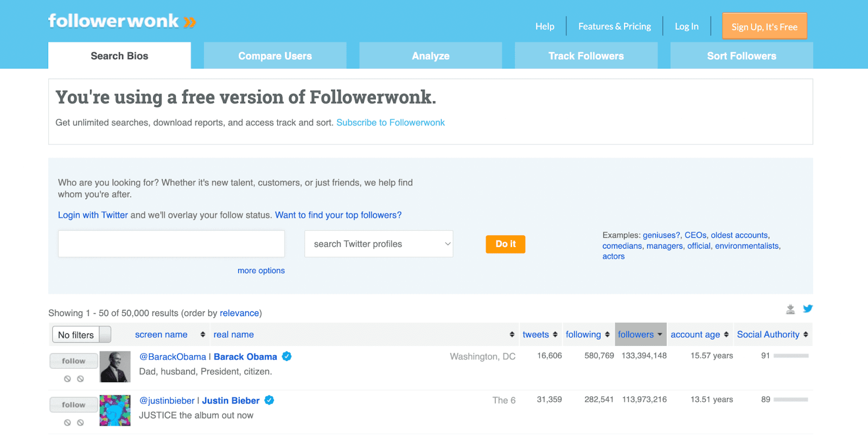The height and width of the screenshot is (435, 868).
Task: Click the 'relevance' order link
Action: pyautogui.click(x=239, y=313)
